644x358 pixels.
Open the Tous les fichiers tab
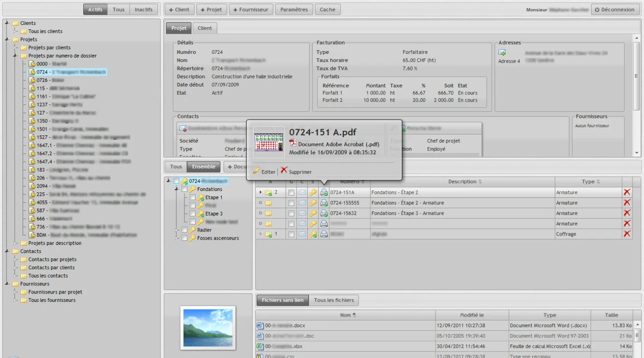tap(333, 300)
